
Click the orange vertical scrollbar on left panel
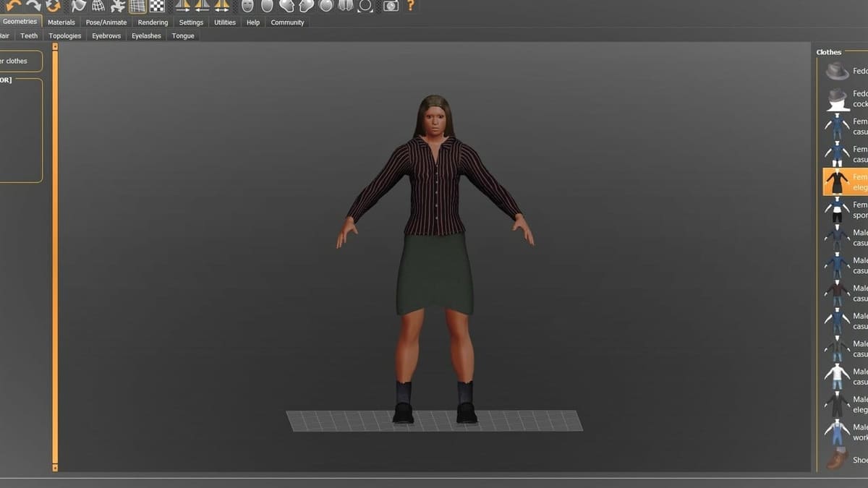55,260
